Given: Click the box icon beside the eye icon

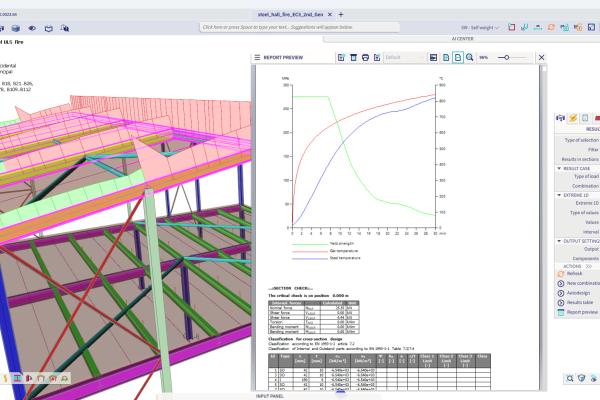Looking at the screenshot, I should click(x=49, y=28).
